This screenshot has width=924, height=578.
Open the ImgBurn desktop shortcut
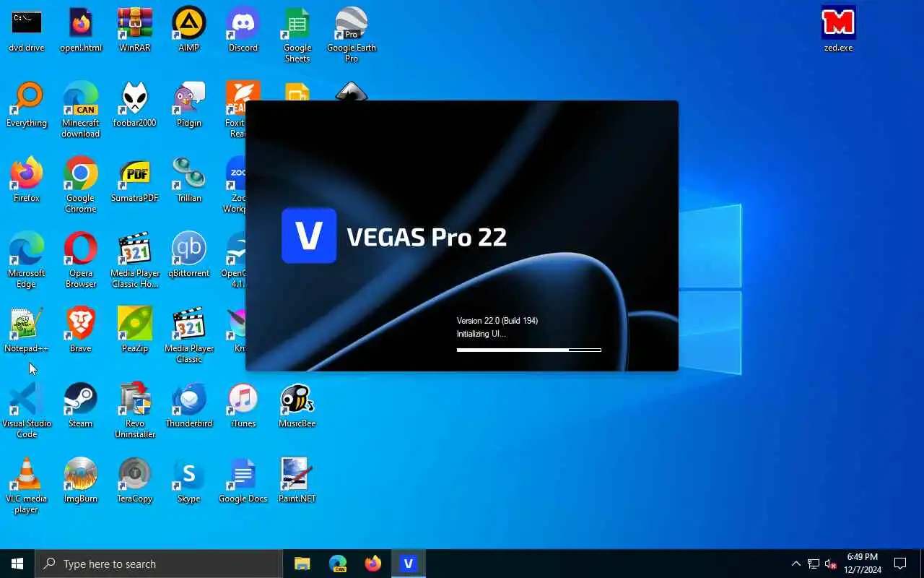click(81, 480)
